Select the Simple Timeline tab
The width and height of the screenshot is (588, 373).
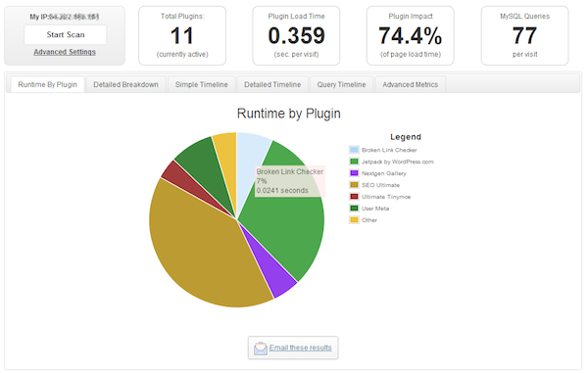tap(201, 84)
